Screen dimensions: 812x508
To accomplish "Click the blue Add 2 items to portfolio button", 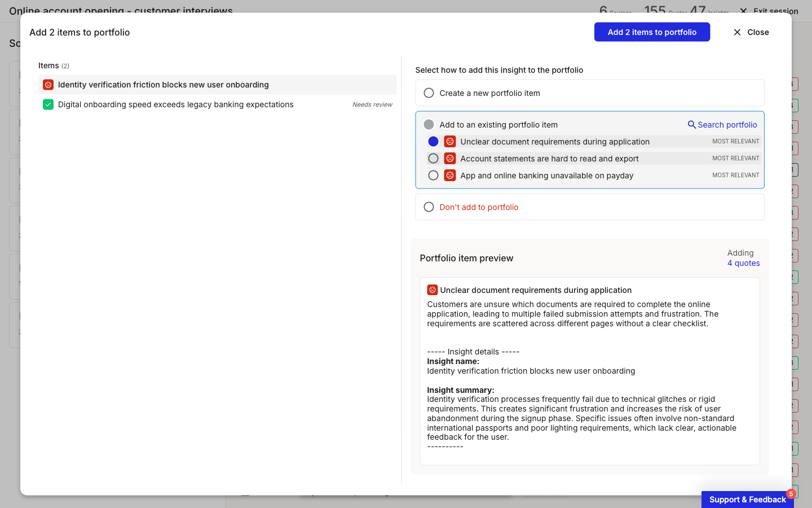I will (652, 32).
